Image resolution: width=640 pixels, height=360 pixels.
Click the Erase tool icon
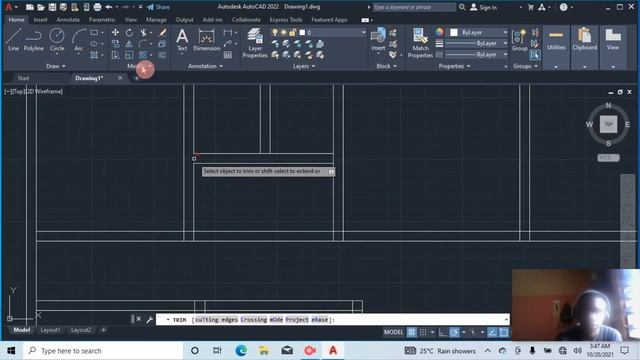click(162, 32)
